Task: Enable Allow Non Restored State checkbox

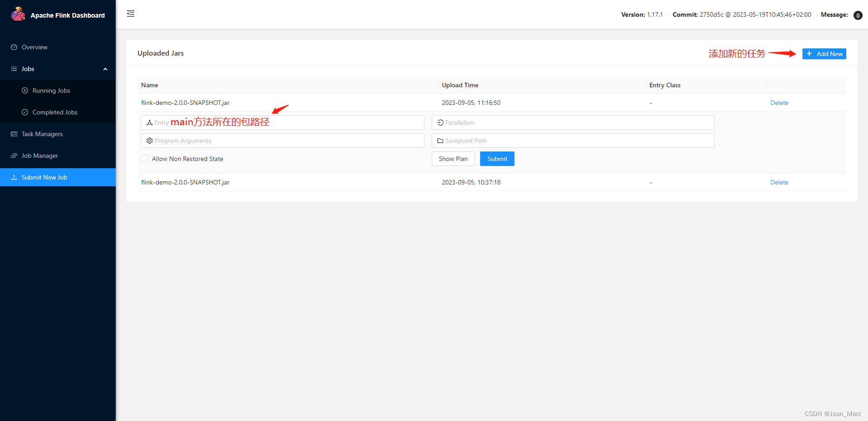Action: 145,159
